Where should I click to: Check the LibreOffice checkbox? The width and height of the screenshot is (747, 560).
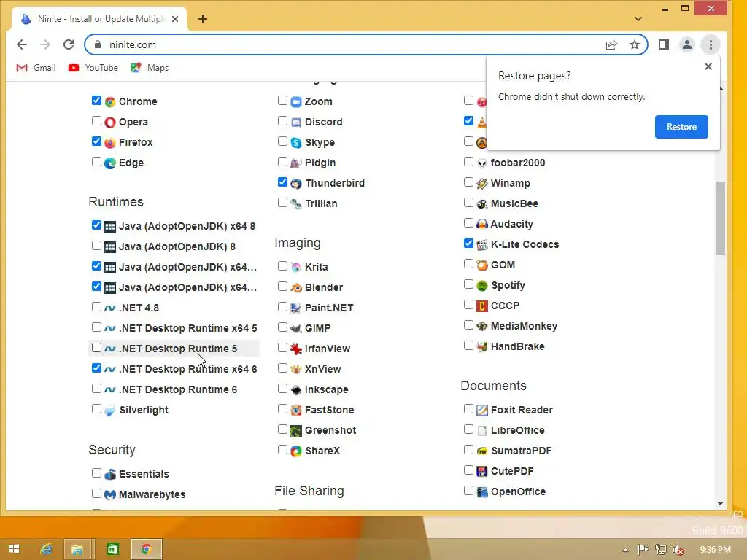pos(469,429)
